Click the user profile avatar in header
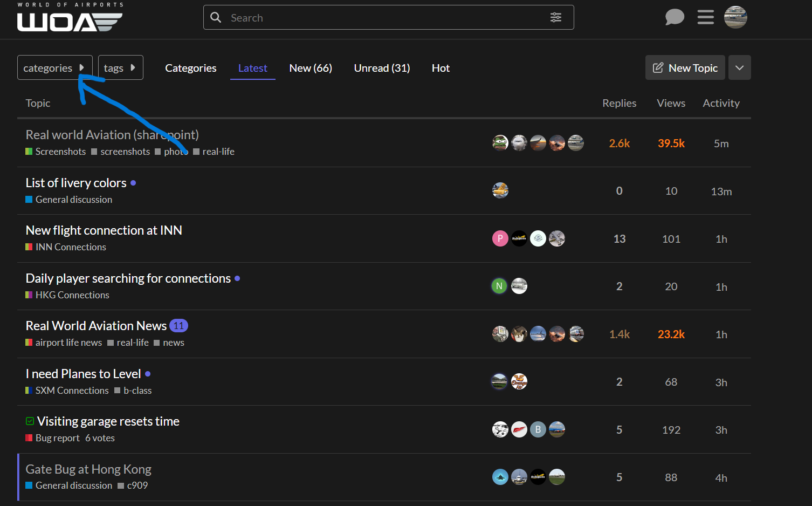Viewport: 812px width, 506px height. pos(735,17)
